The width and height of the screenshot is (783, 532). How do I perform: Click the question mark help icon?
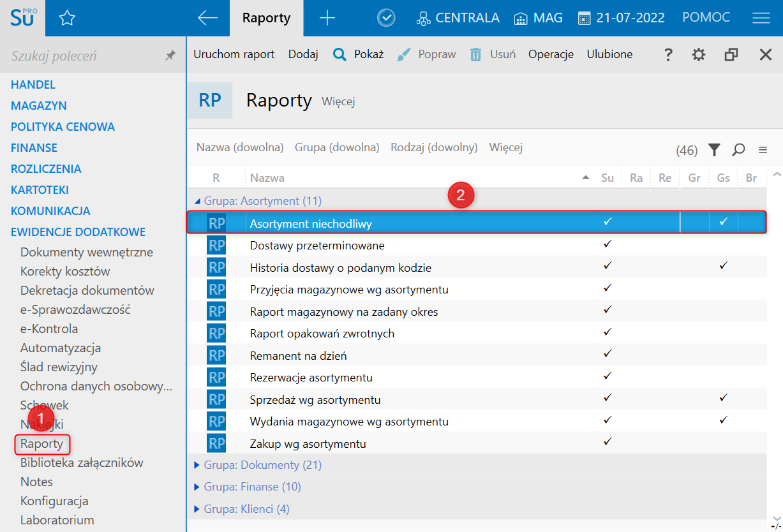pyautogui.click(x=668, y=55)
